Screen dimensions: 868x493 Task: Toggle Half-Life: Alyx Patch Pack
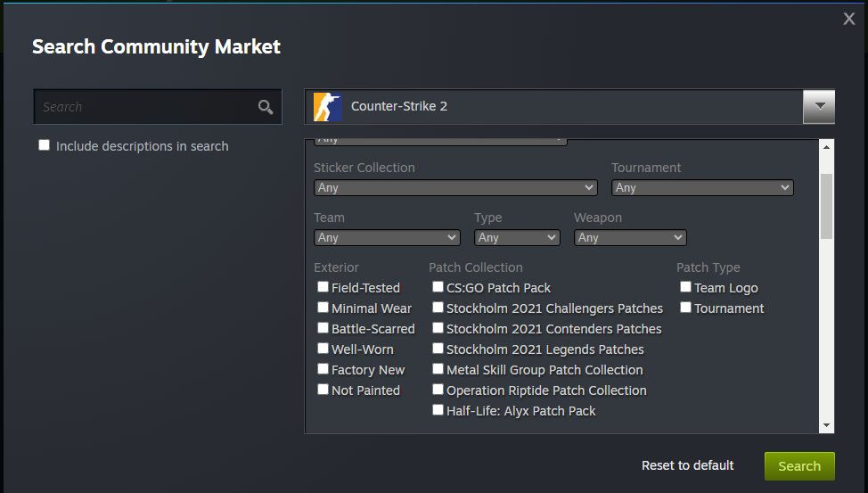coord(438,410)
